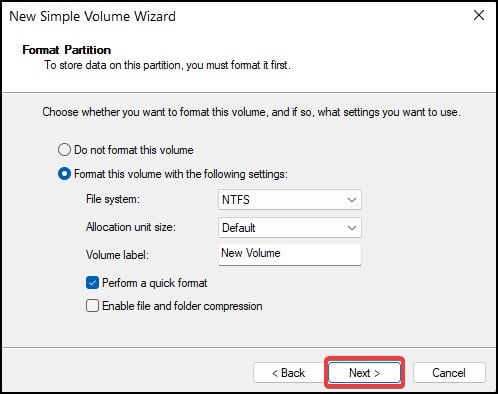Click the 'Volume label:' field label
The height and width of the screenshot is (394, 498).
(x=117, y=255)
